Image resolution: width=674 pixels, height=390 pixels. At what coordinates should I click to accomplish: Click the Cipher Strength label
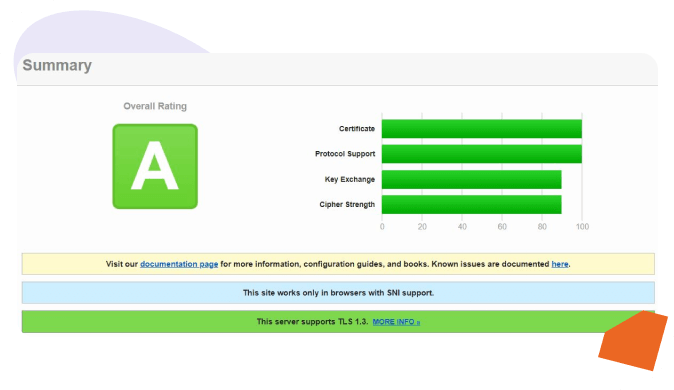347,205
